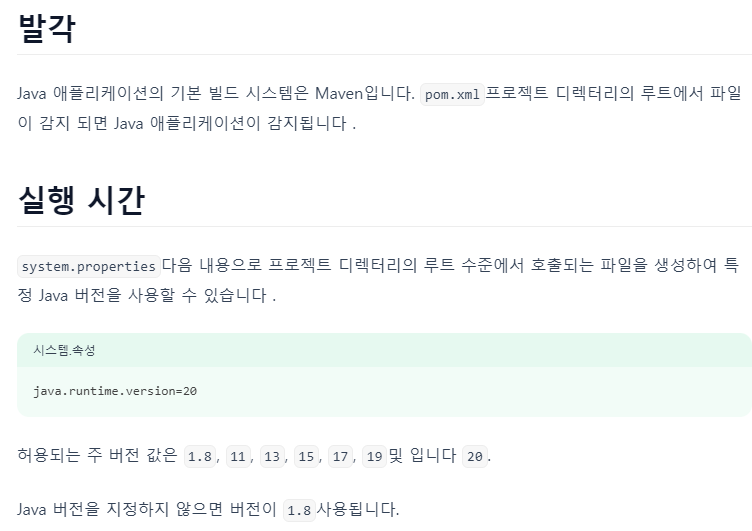Click default version 1.8 in last sentence
752x531 pixels.
coord(299,510)
